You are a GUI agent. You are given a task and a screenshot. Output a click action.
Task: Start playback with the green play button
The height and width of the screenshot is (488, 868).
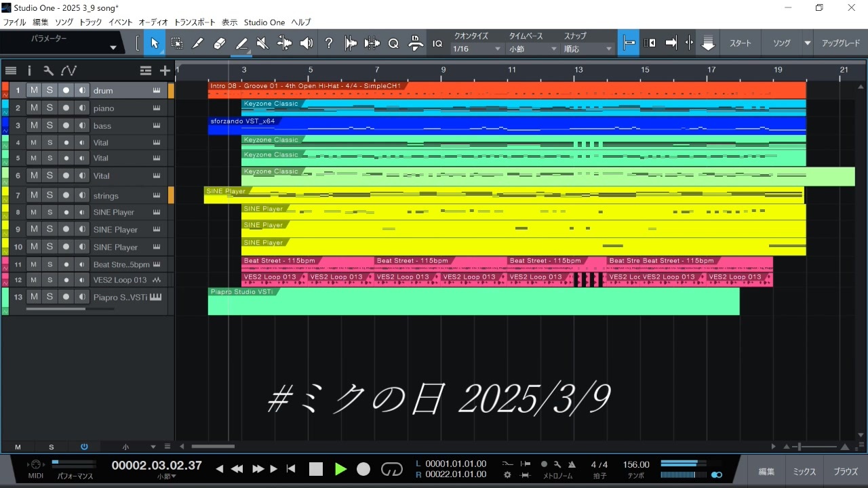pos(340,469)
